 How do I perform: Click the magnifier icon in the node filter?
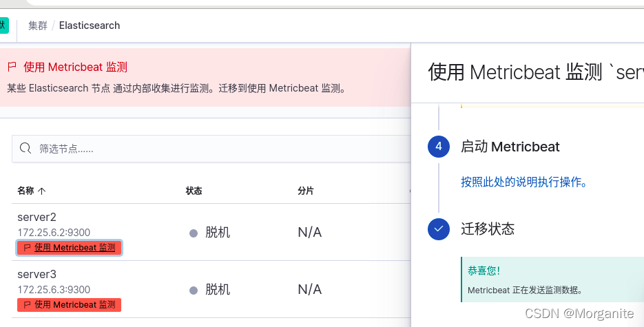point(25,148)
